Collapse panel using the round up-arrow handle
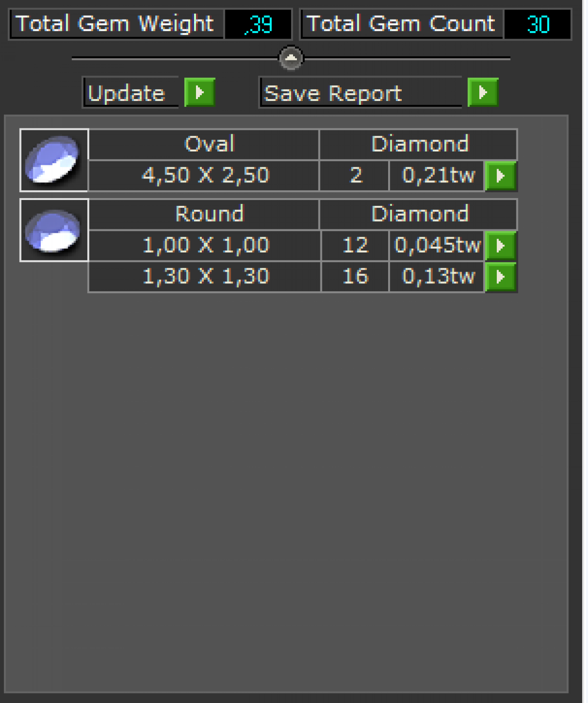This screenshot has height=703, width=588. 291,58
